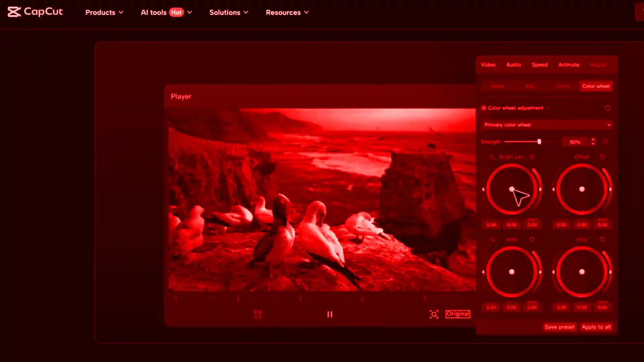Select the Color wheel sub-tab
Image resolution: width=644 pixels, height=362 pixels.
point(596,86)
